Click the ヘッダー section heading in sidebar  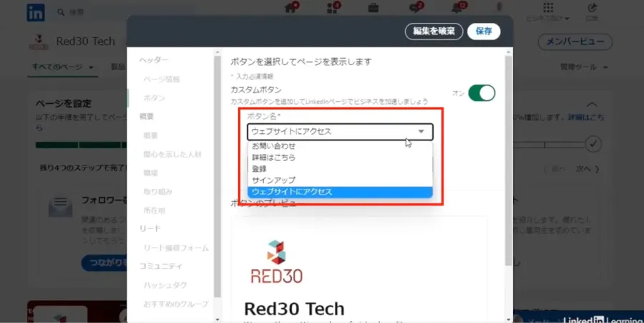pos(154,60)
